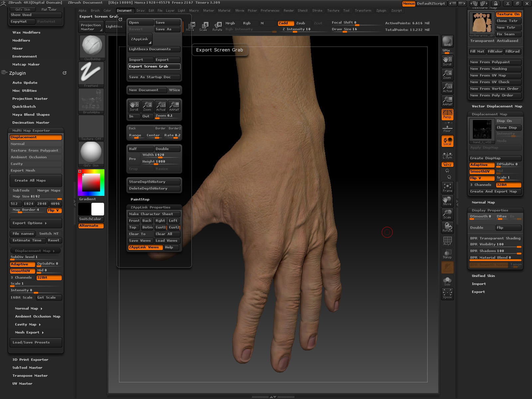Viewport: 532px width, 399px height.
Task: Click the Xpose icon
Action: pos(448,294)
